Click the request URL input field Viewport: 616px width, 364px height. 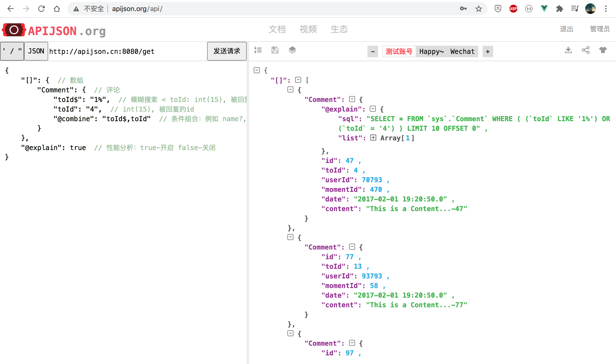[x=123, y=51]
